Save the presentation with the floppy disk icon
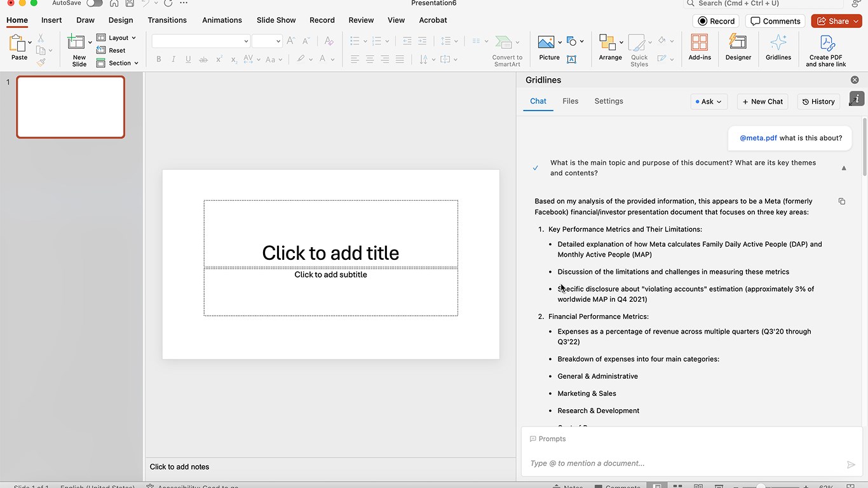Image resolution: width=868 pixels, height=488 pixels. tap(130, 3)
